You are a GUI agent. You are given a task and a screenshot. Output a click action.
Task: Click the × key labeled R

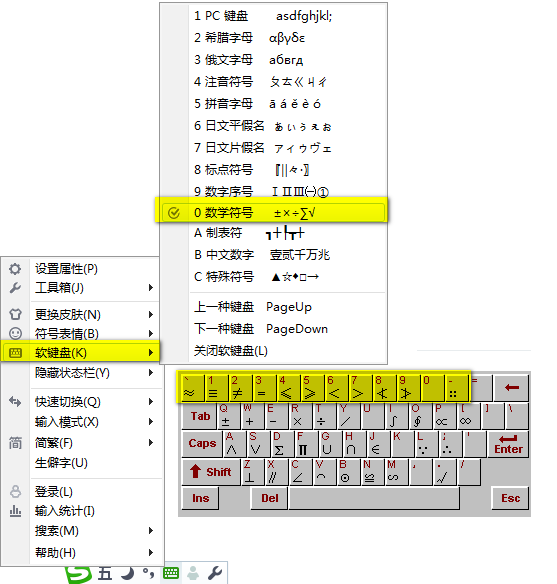(300, 416)
